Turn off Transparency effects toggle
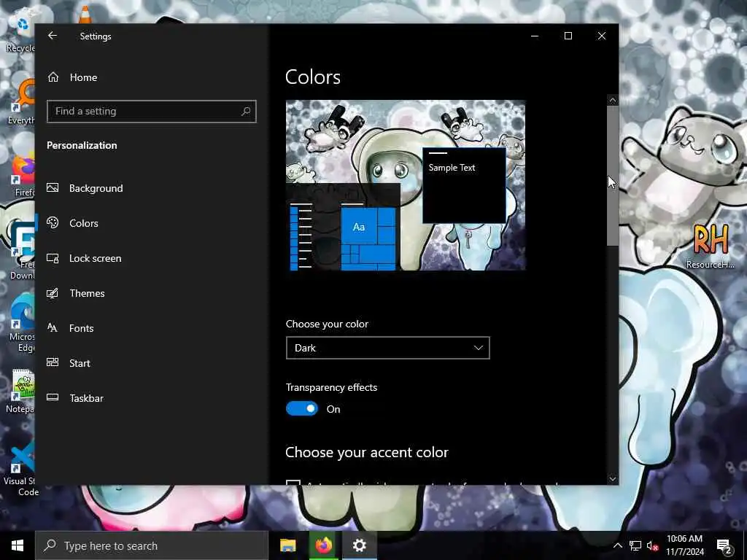 click(301, 408)
